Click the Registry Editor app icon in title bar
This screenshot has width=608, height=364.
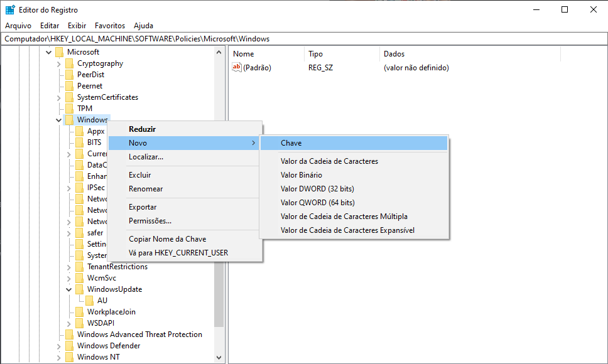[x=10, y=9]
